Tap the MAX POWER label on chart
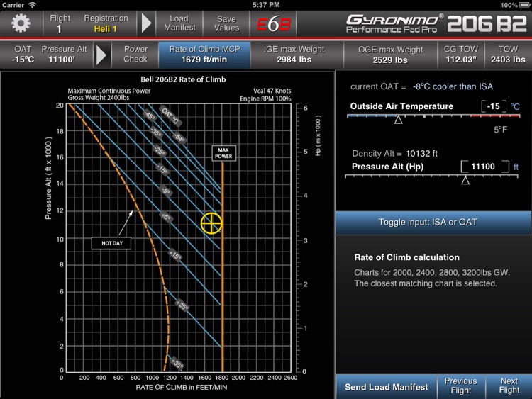532x399 pixels. pos(223,153)
